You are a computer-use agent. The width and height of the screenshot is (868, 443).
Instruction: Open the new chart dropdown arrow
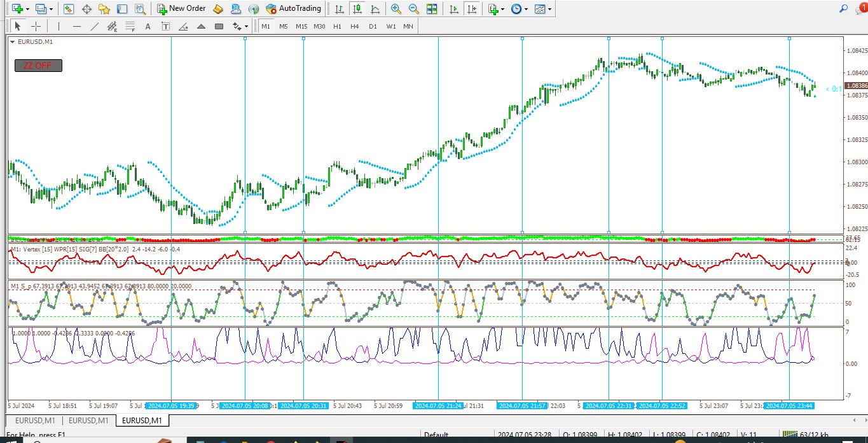29,9
